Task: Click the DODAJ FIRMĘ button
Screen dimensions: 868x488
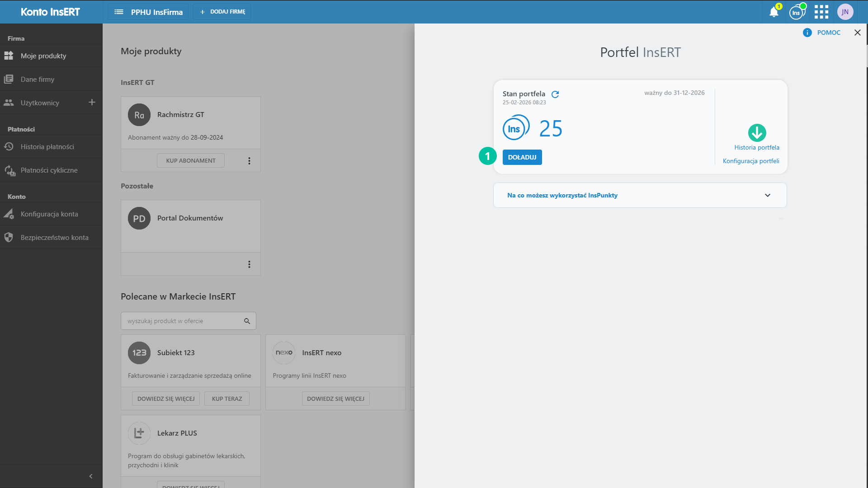Action: tap(222, 12)
